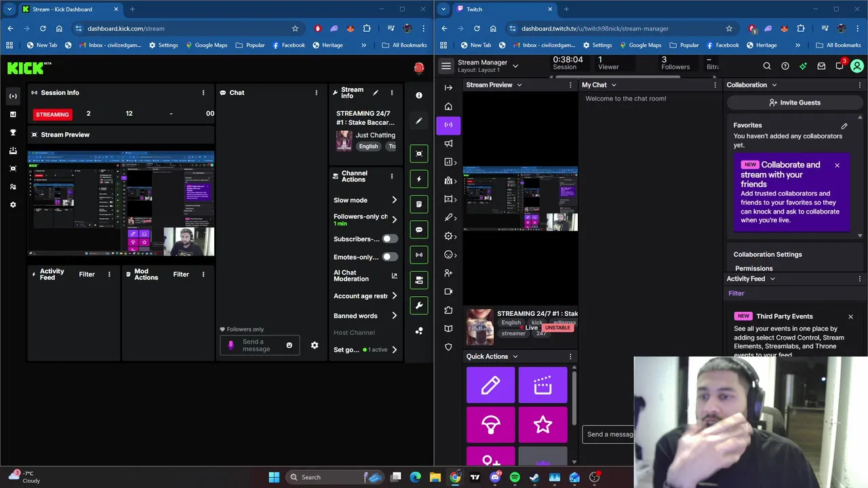Image resolution: width=868 pixels, height=488 pixels.
Task: Click Filter in Kick Mod Actions
Action: pos(181,274)
